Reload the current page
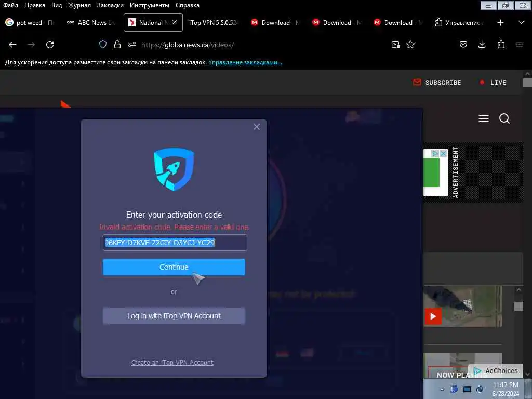532x399 pixels. [50, 45]
